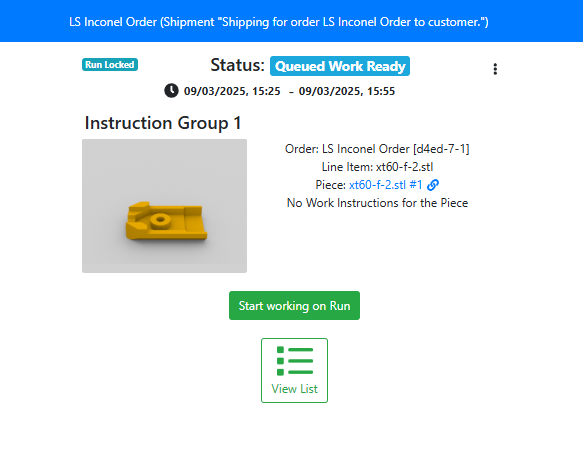Click the end time 09/03/2025, 15:55
Viewport: 583px width, 449px height.
point(347,91)
